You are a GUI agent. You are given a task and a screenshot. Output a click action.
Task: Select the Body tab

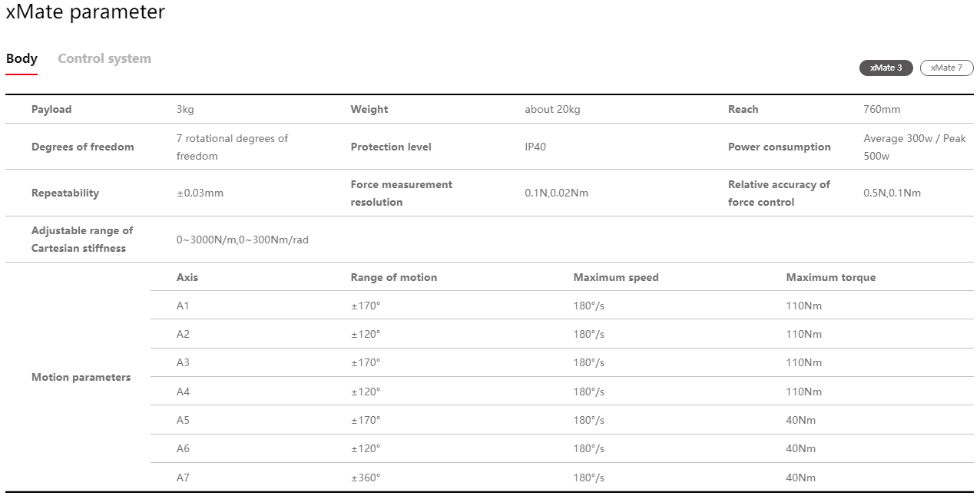[22, 59]
